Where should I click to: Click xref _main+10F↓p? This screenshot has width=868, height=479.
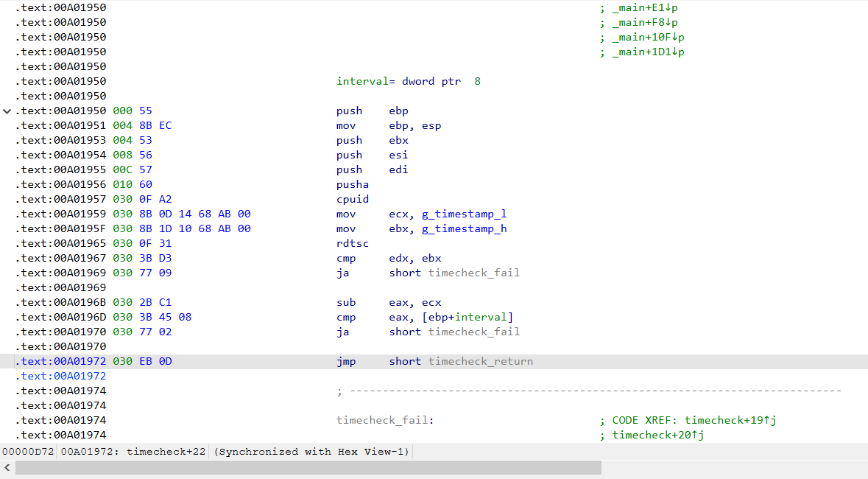[648, 37]
